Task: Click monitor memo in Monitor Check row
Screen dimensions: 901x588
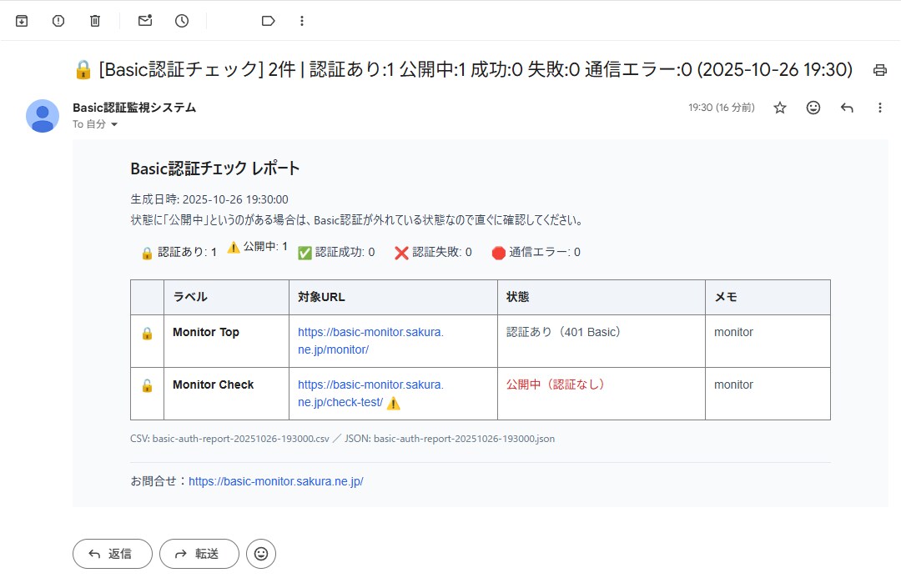Action: point(733,384)
